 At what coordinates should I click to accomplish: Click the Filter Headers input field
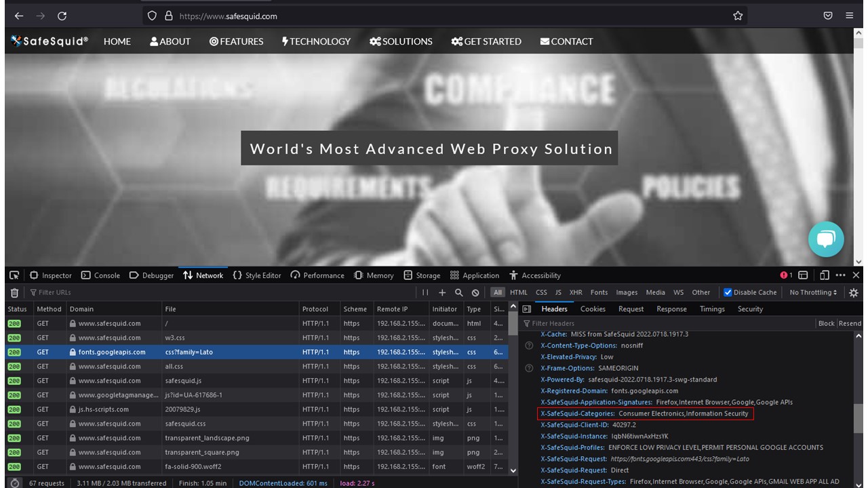point(668,323)
